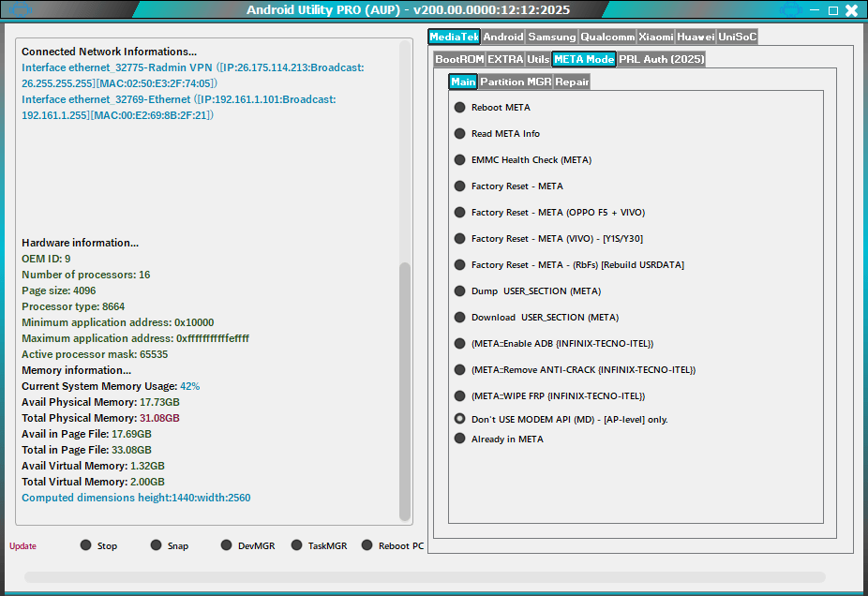
Task: Select the Already in META option
Action: point(459,439)
